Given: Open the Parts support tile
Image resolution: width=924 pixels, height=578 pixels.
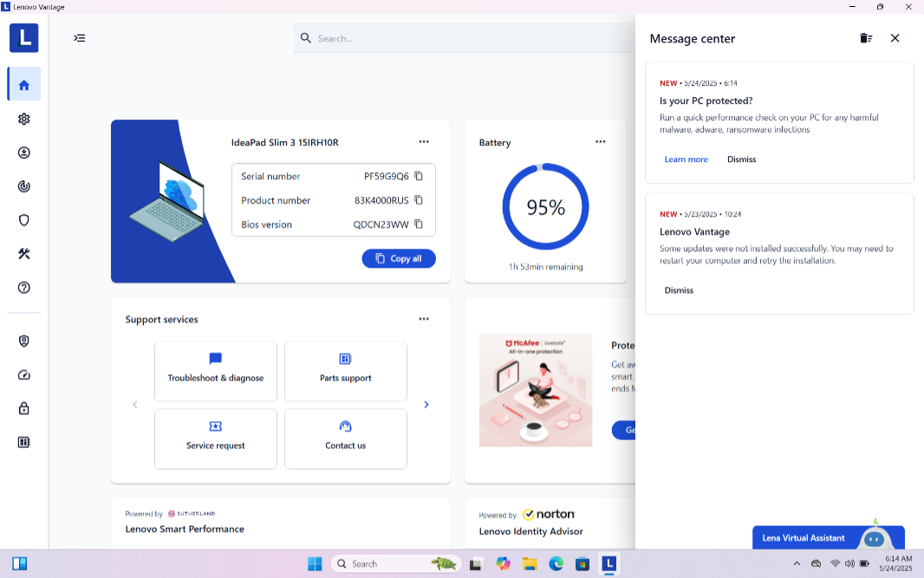Looking at the screenshot, I should click(346, 371).
